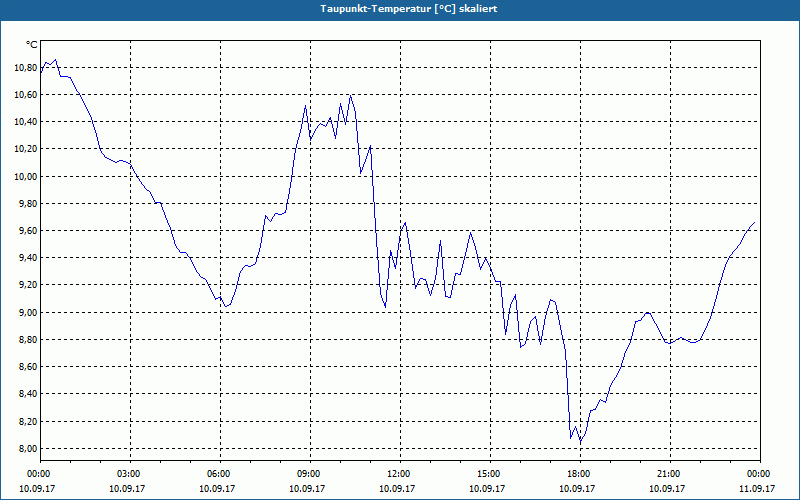Select the 9,20 axis value

pos(27,285)
